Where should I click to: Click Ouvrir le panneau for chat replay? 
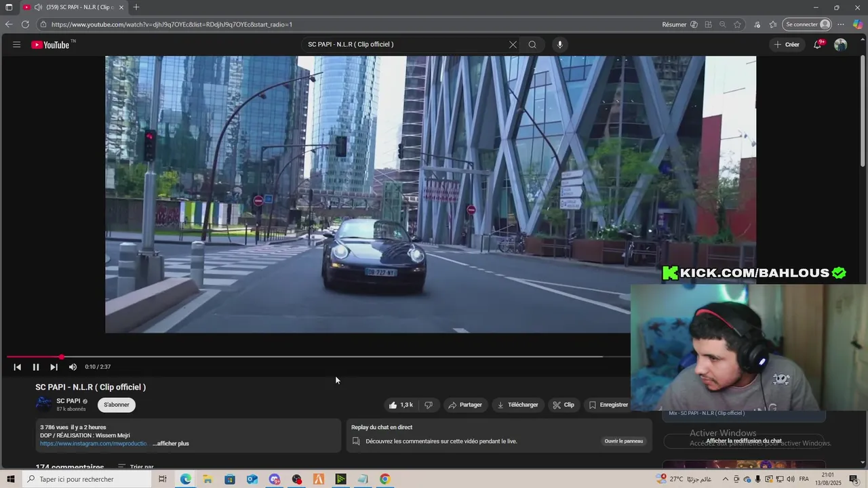tap(624, 441)
